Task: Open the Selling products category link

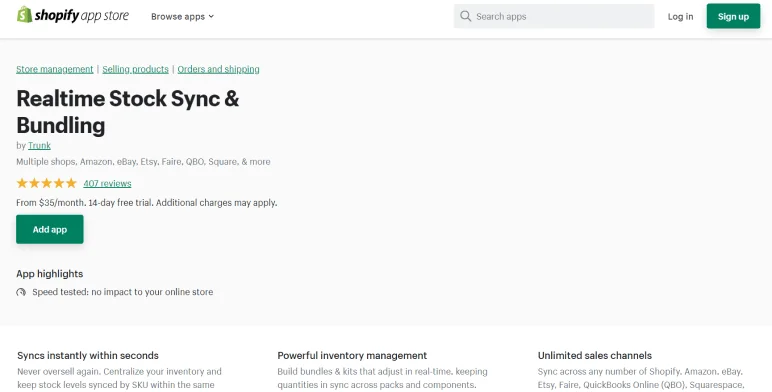Action: 135,69
